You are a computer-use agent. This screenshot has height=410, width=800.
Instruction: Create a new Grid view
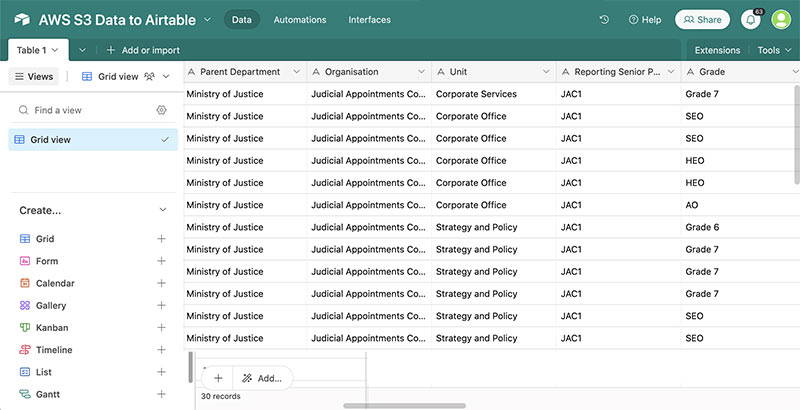click(93, 239)
